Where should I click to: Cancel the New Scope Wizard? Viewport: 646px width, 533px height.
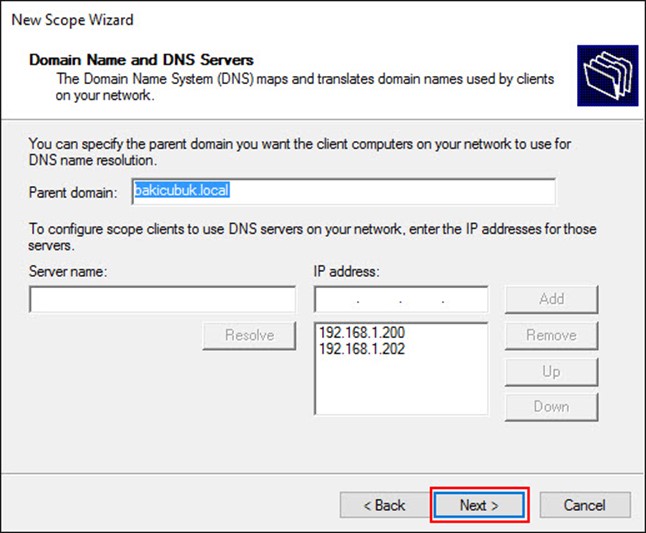tap(585, 505)
